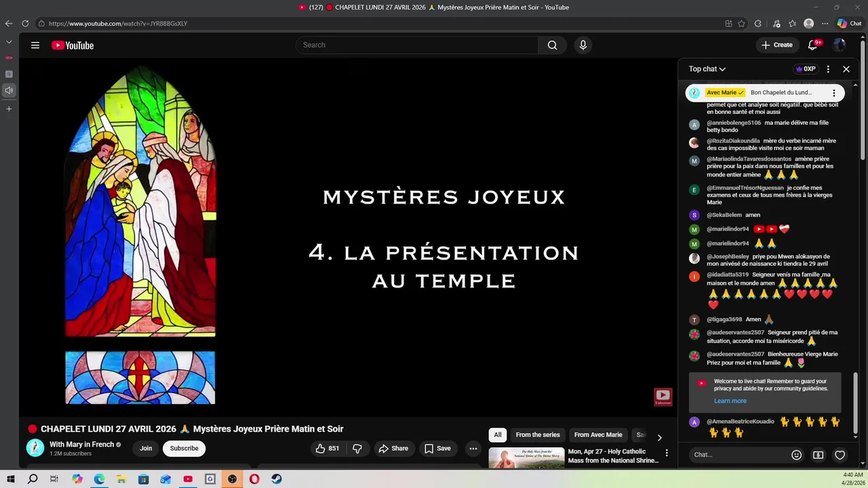868x488 pixels.
Task: Open YouTube notifications bell
Action: tap(813, 45)
